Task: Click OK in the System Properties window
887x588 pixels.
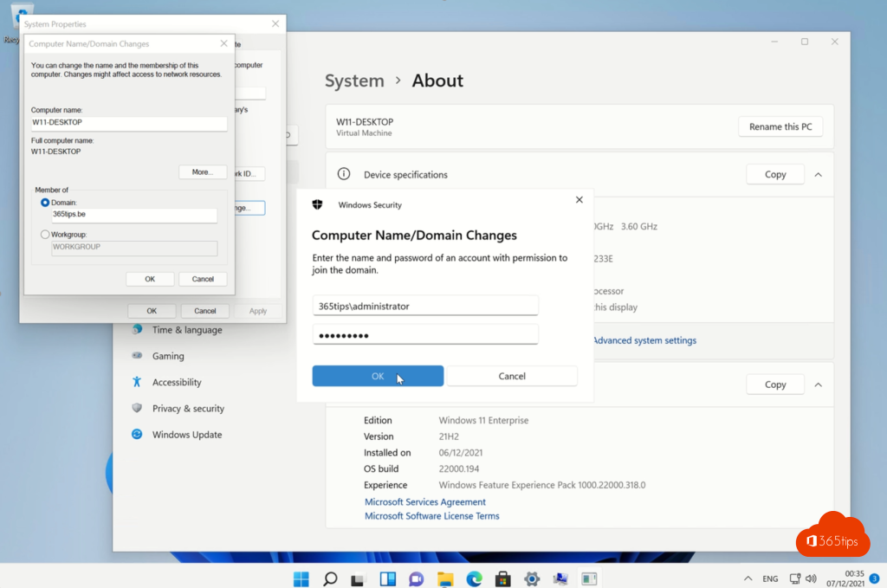Action: click(152, 311)
